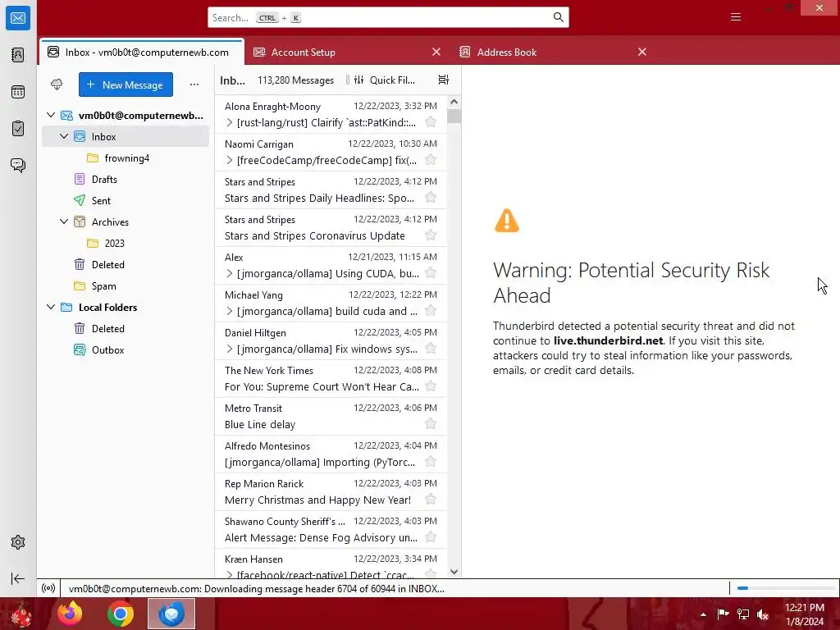Expand thread for Using CUDA message
The image size is (840, 630).
pos(230,273)
